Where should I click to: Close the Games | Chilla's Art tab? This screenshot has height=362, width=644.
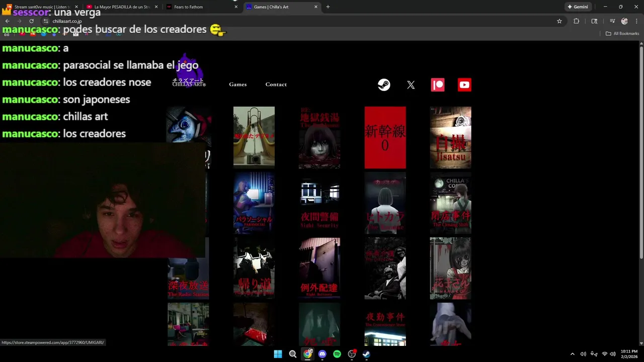[x=316, y=7]
